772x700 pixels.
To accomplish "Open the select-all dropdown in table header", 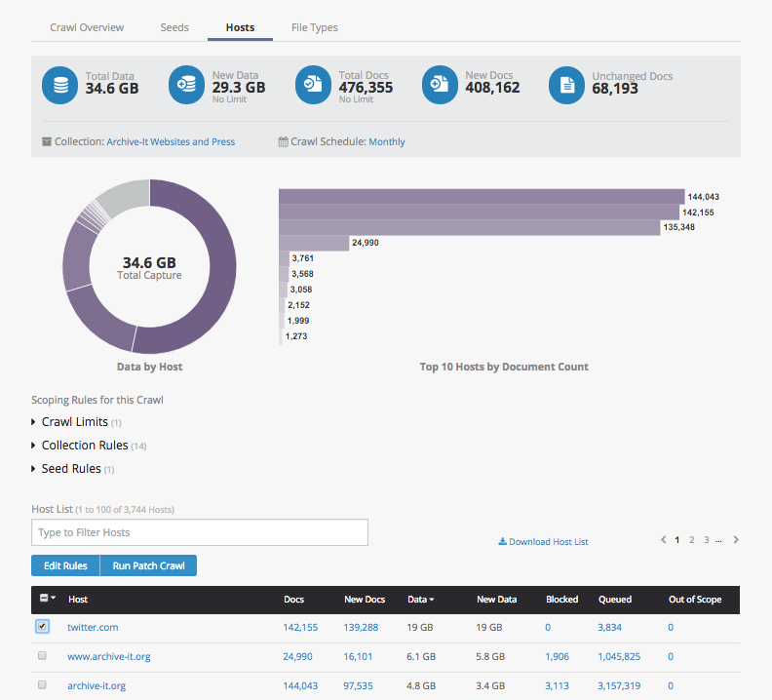I will (47, 599).
